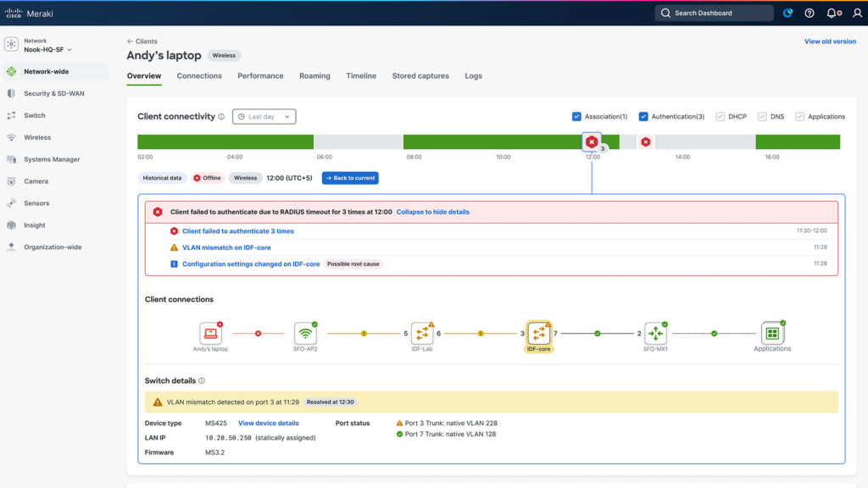Collapse the RADIUS timeout failure details
Image resolution: width=868 pixels, height=488 pixels.
click(434, 212)
